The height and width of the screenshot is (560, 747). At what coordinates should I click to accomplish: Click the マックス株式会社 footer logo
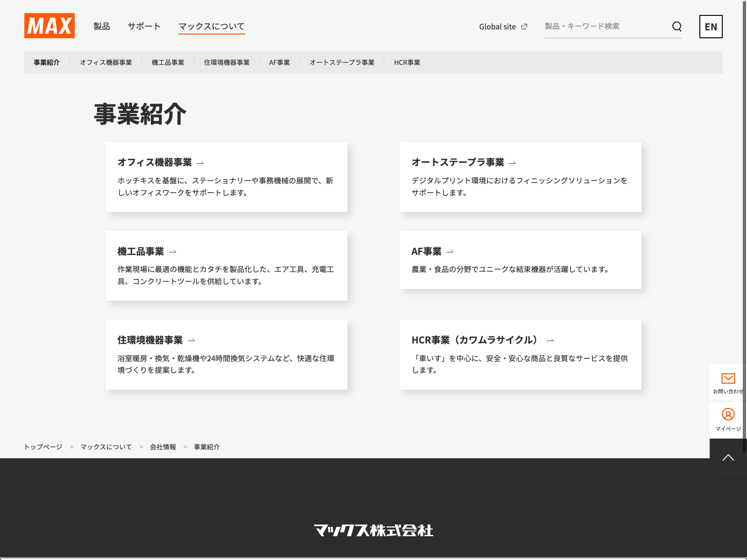[373, 531]
